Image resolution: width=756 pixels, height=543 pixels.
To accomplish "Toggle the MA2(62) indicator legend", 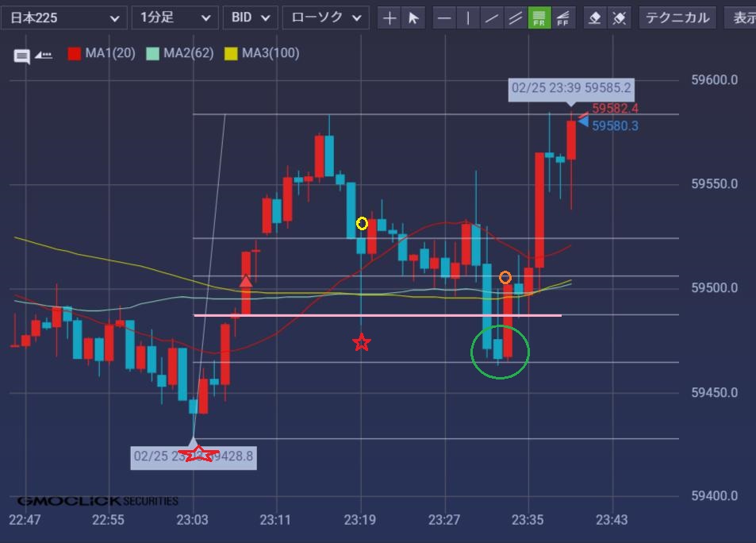I will pyautogui.click(x=178, y=54).
